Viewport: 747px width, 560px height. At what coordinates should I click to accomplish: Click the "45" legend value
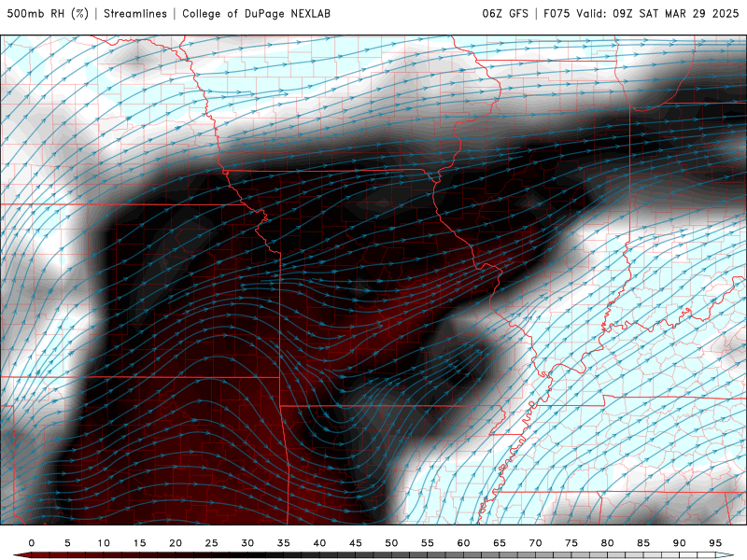point(356,543)
